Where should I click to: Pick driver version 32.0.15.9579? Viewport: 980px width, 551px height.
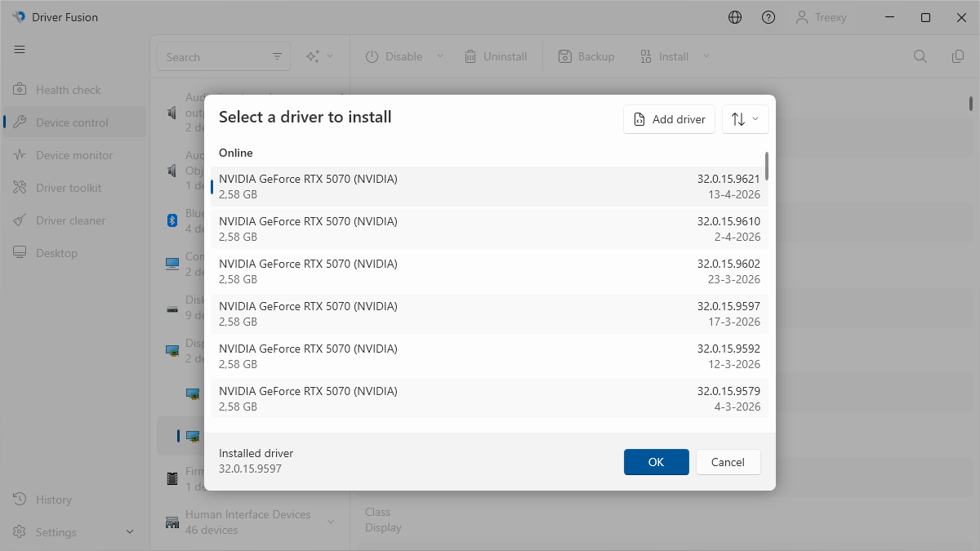pyautogui.click(x=489, y=398)
